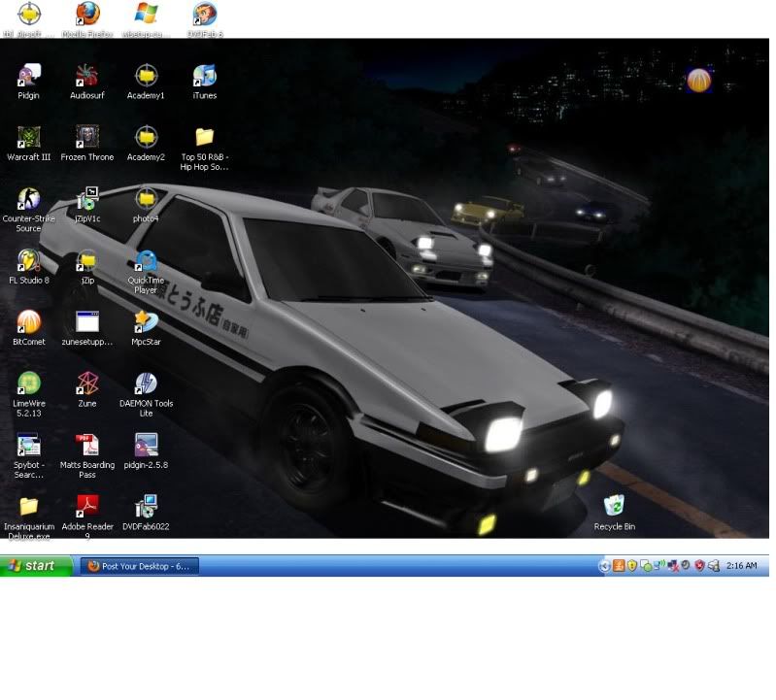Switch to Post Your Desktop Firefox window
This screenshot has width=776, height=700.
coord(140,566)
